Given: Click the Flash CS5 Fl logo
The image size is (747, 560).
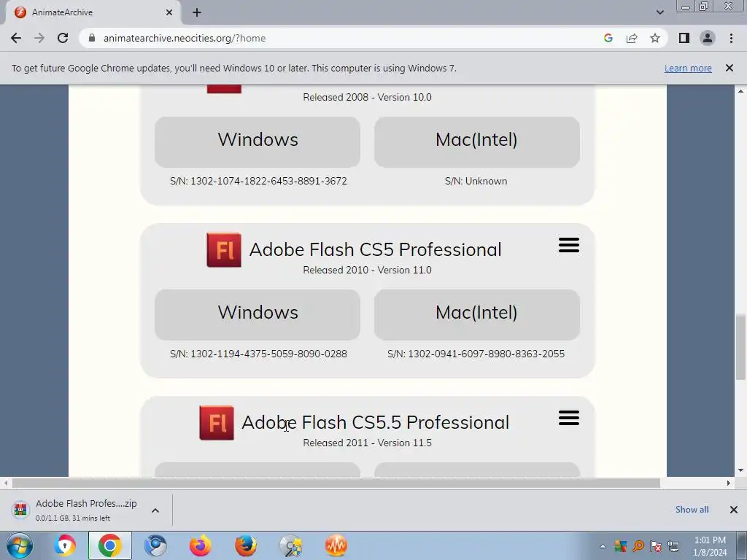Looking at the screenshot, I should (x=224, y=250).
